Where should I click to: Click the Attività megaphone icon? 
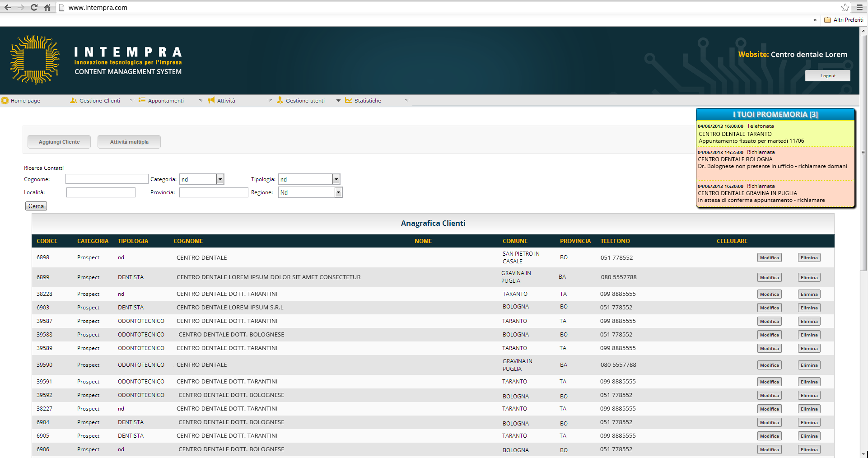pyautogui.click(x=211, y=100)
